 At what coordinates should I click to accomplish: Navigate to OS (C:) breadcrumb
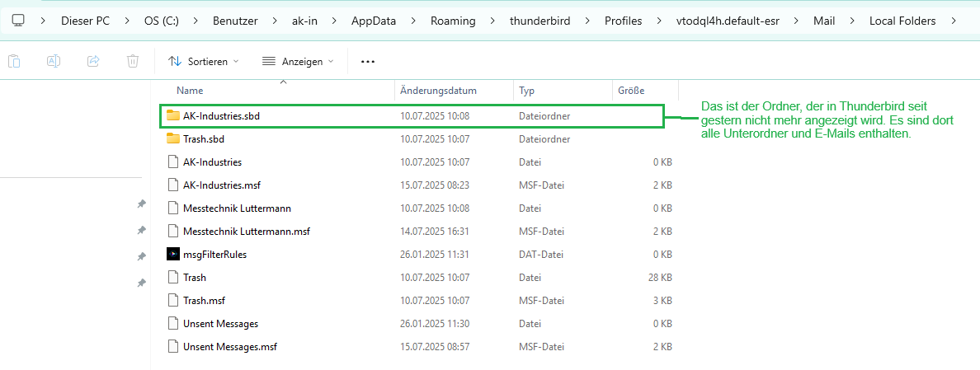click(x=161, y=21)
